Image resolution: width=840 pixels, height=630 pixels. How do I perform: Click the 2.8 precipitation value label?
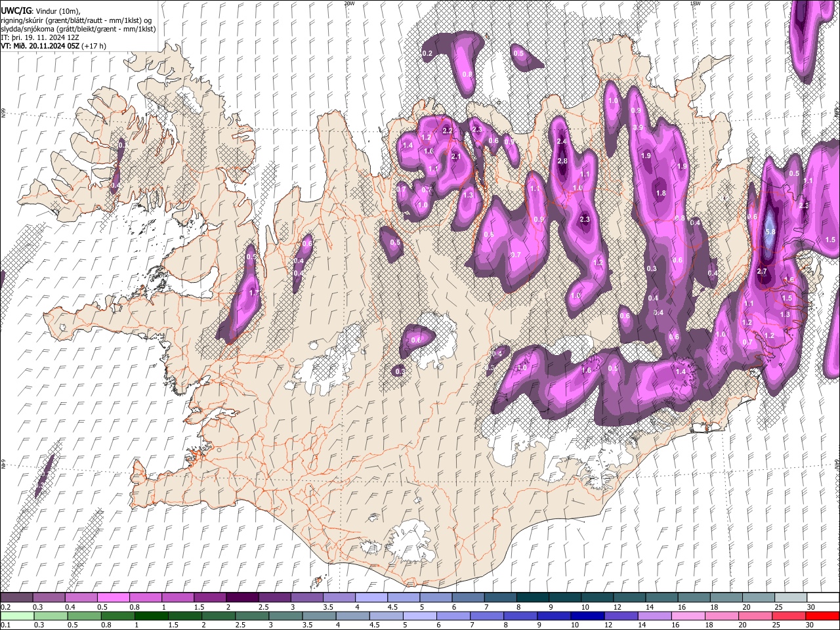click(562, 161)
